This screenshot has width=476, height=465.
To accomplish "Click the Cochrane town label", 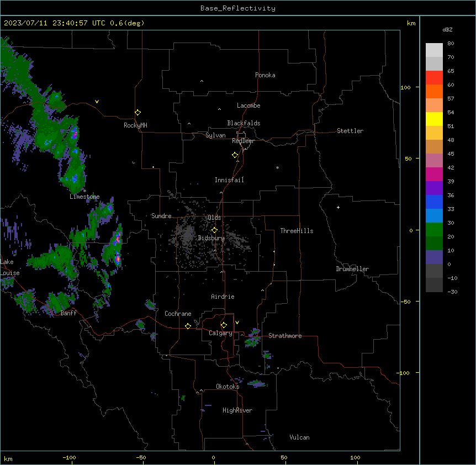I will pyautogui.click(x=178, y=314).
